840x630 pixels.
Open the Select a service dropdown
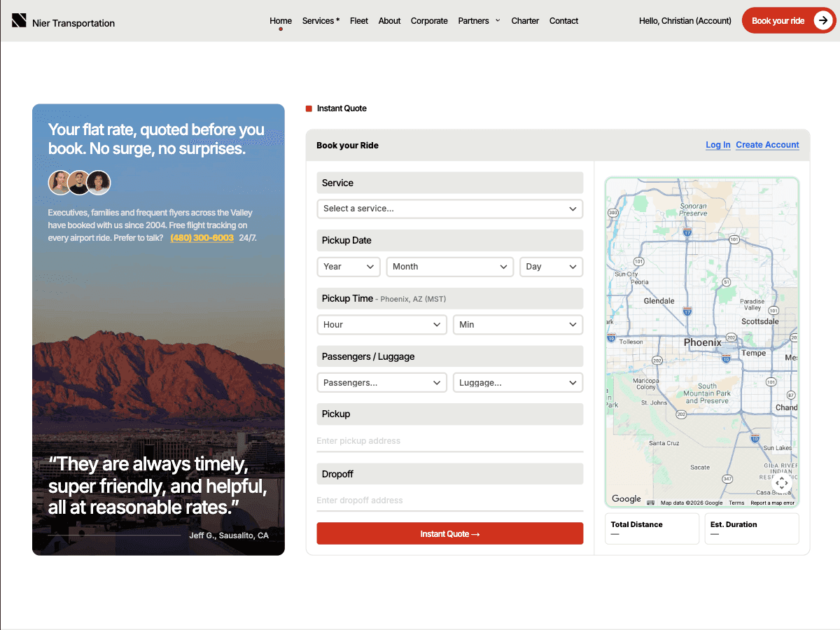click(450, 209)
